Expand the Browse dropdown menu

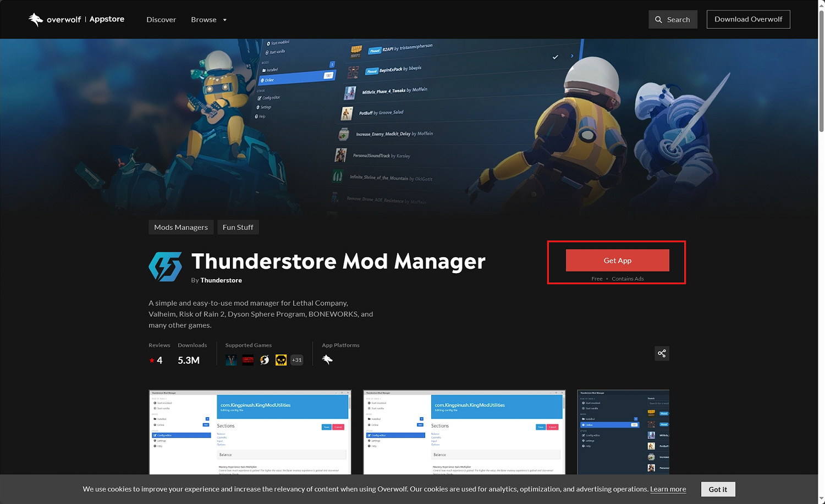click(x=208, y=20)
